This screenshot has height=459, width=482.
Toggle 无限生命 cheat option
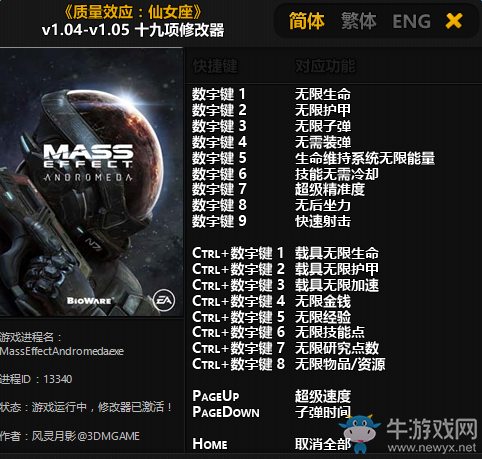322,94
